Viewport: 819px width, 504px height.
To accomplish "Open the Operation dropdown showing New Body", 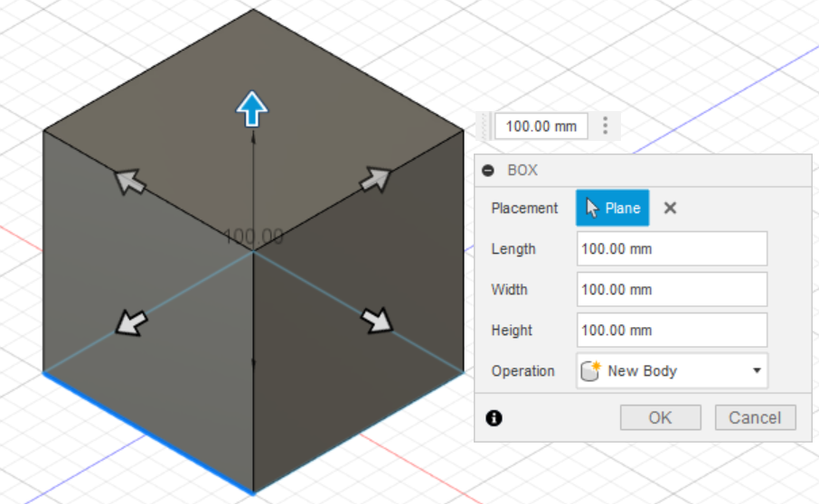I will [672, 371].
